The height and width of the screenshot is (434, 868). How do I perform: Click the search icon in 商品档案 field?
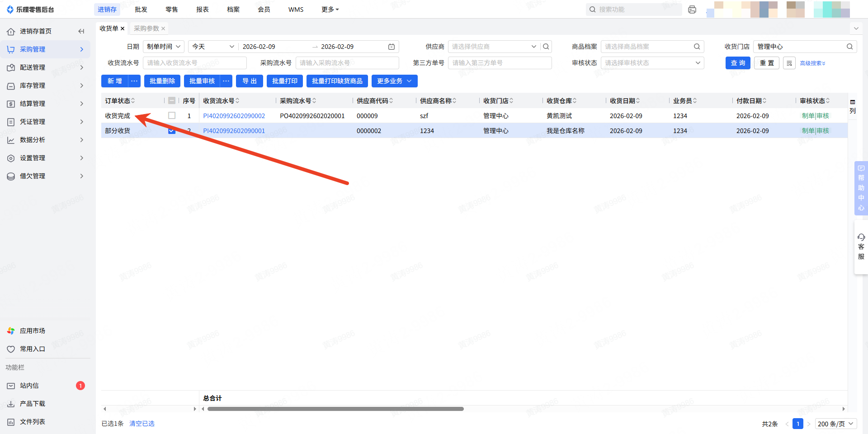[x=697, y=47]
